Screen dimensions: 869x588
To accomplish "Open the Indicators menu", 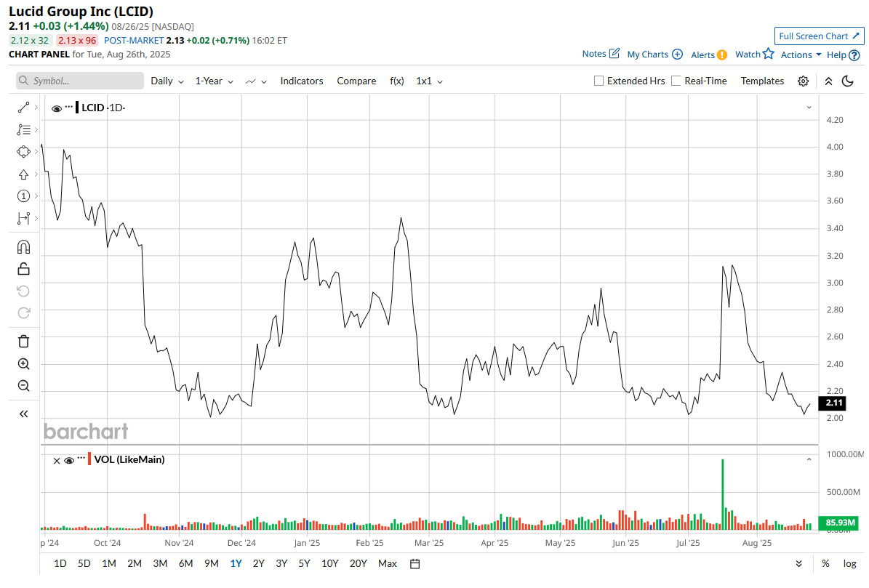I will click(x=302, y=81).
